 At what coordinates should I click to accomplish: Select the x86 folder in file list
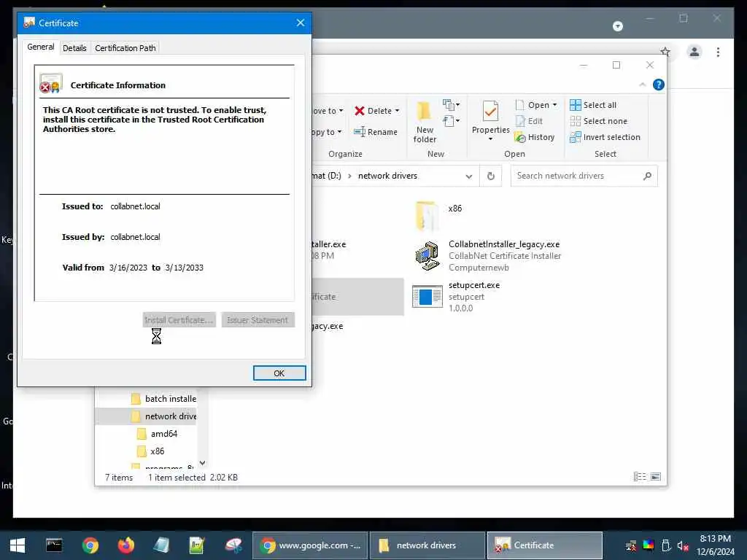[x=438, y=215]
